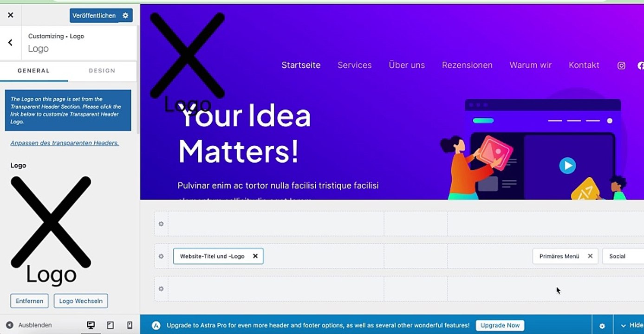The width and height of the screenshot is (644, 334).
Task: Select the Primäres Menü builder element
Action: tap(559, 256)
